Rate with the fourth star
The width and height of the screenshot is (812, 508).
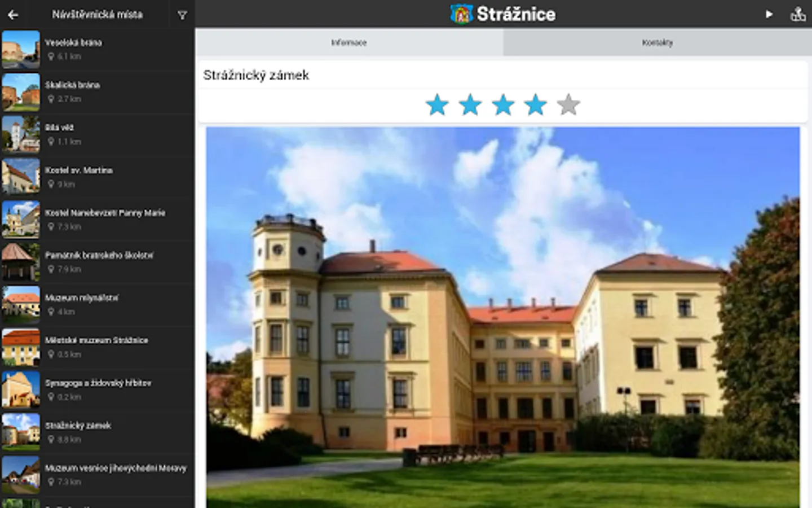536,105
